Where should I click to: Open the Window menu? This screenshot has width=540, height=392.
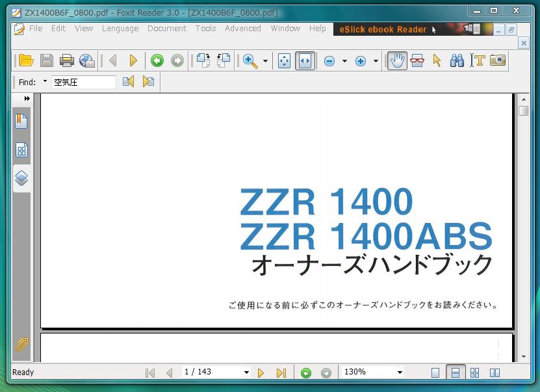click(x=285, y=28)
